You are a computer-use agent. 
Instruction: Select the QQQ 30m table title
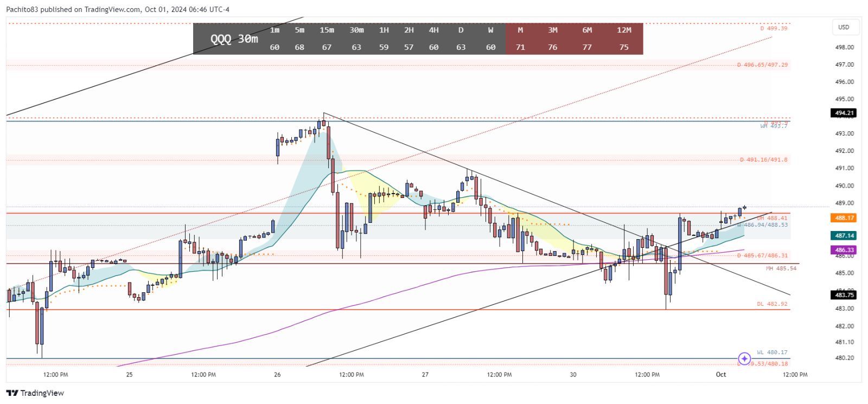coord(234,39)
